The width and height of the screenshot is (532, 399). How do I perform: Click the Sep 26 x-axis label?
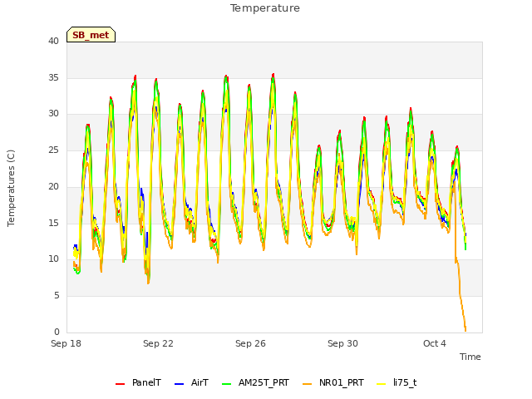coord(250,343)
